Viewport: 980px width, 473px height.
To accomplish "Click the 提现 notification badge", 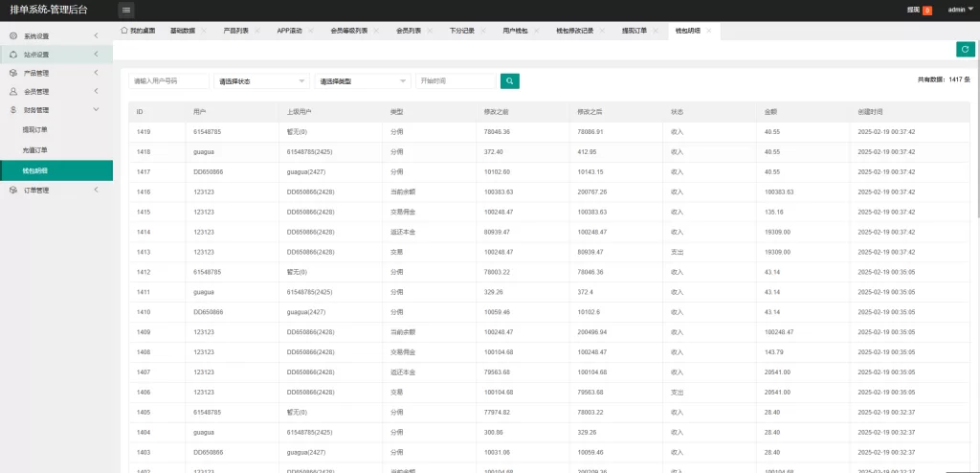I will click(926, 10).
